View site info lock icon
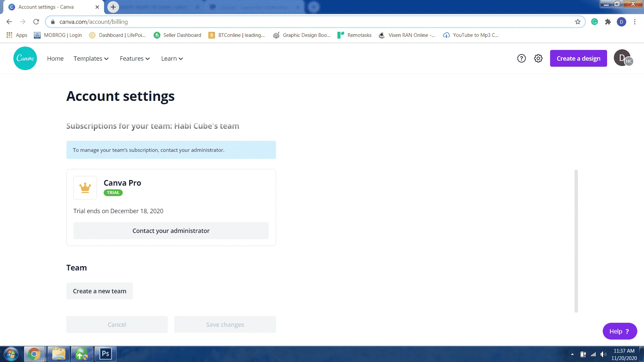 (x=53, y=22)
